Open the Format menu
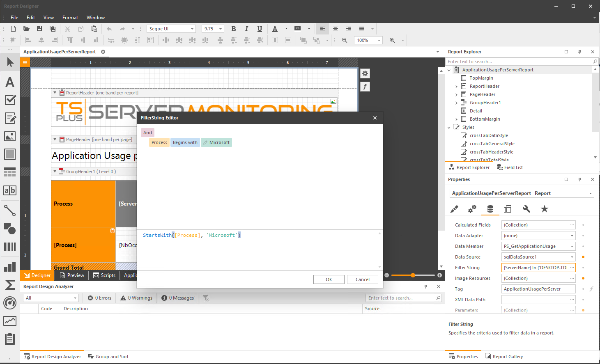Viewport: 600px width, 364px height. tap(70, 17)
